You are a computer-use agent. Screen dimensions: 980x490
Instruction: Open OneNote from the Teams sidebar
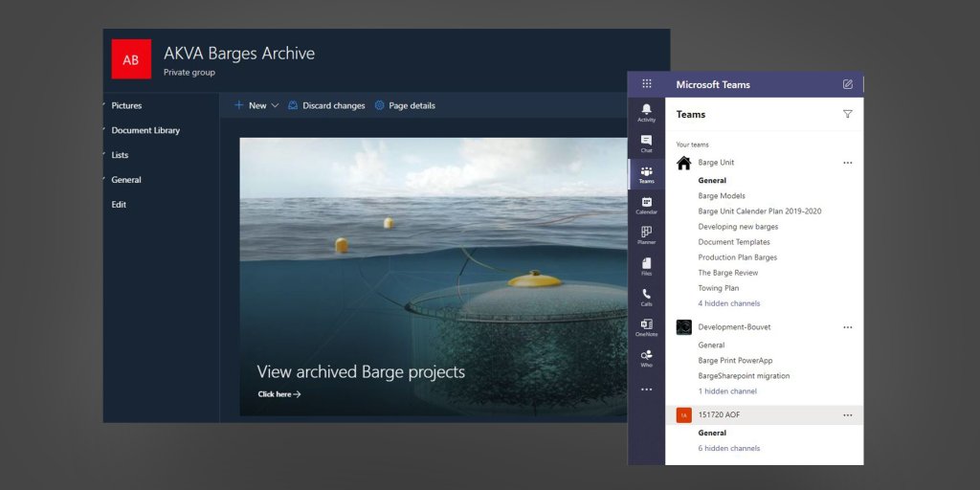(x=646, y=326)
